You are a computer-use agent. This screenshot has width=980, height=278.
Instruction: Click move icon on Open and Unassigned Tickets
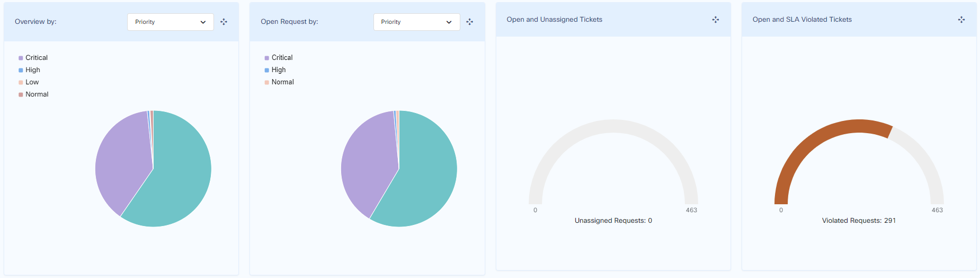(715, 20)
